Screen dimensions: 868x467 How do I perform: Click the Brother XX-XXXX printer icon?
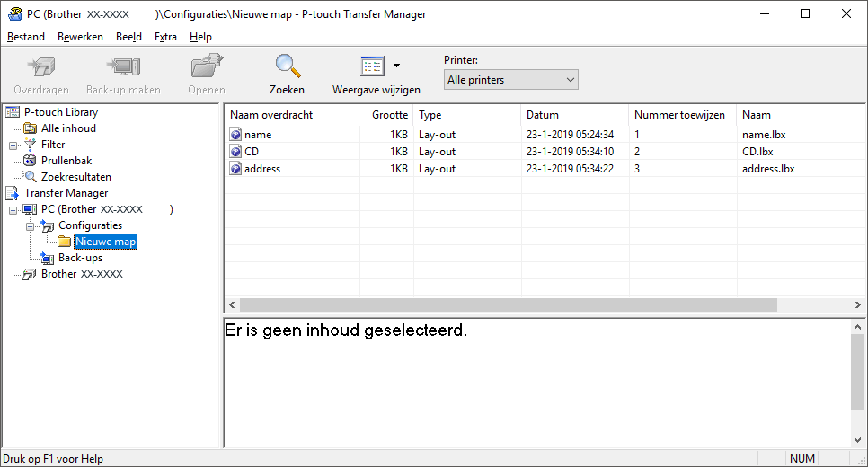click(x=30, y=274)
